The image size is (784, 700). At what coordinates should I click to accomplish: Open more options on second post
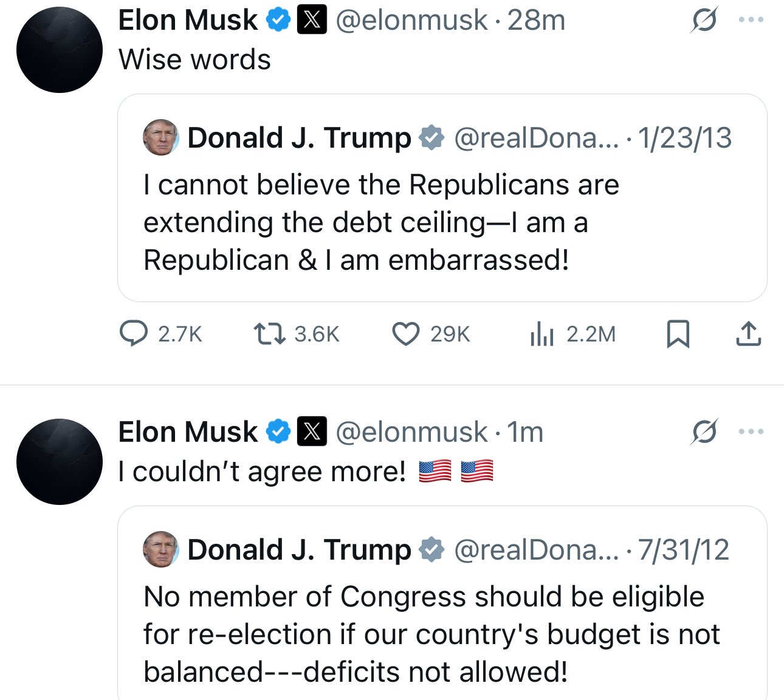pyautogui.click(x=751, y=432)
